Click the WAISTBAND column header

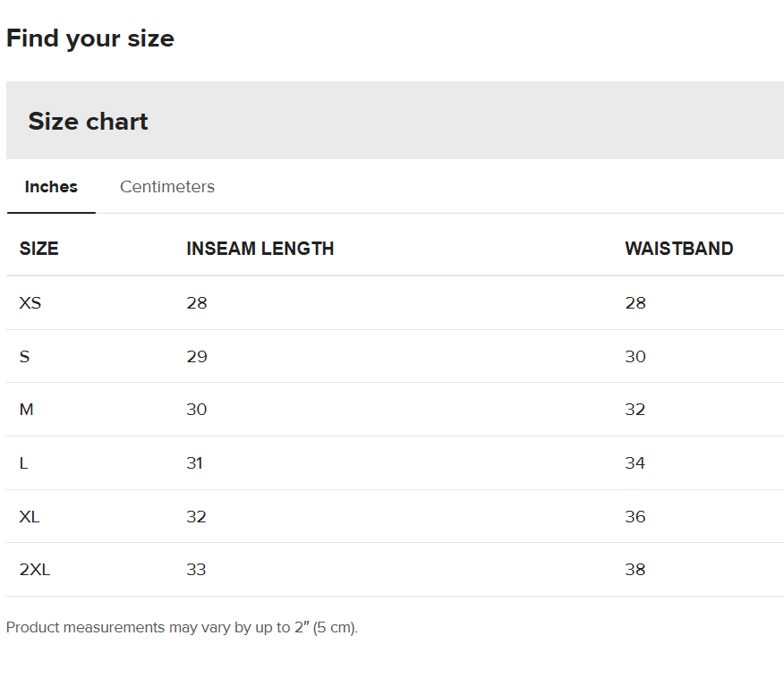[x=679, y=249]
